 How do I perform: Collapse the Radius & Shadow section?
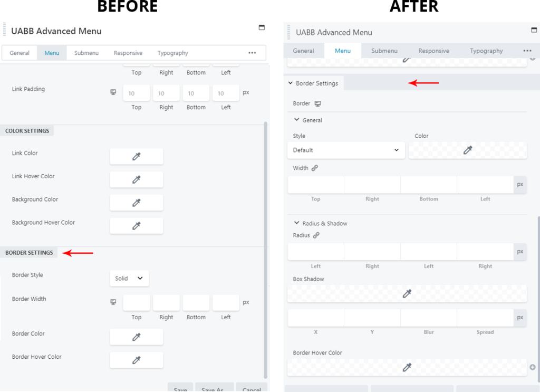tap(297, 223)
